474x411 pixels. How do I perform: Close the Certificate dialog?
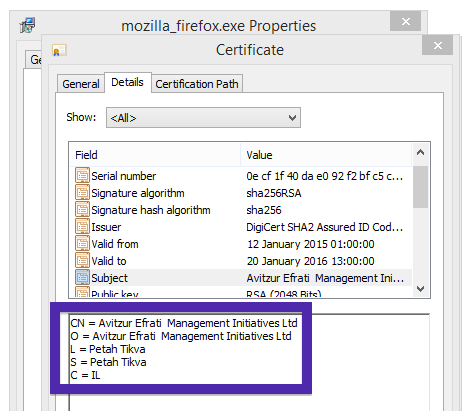(x=437, y=45)
